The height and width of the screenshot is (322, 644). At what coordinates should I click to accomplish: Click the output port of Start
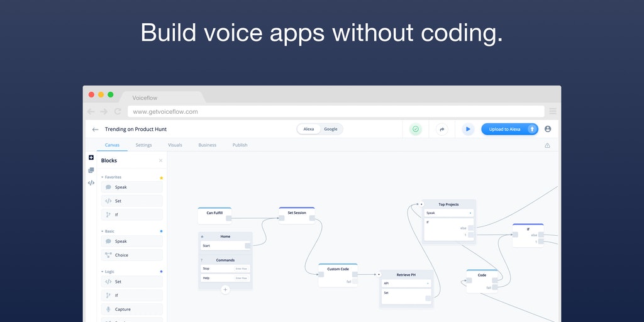248,246
